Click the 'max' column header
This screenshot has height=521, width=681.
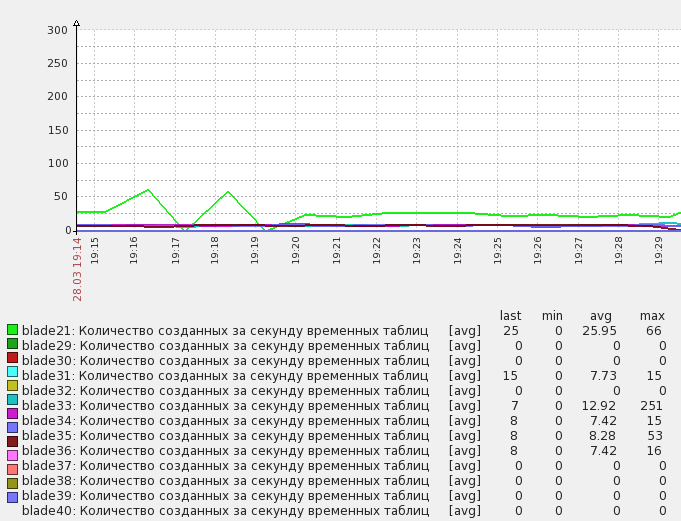(652, 316)
